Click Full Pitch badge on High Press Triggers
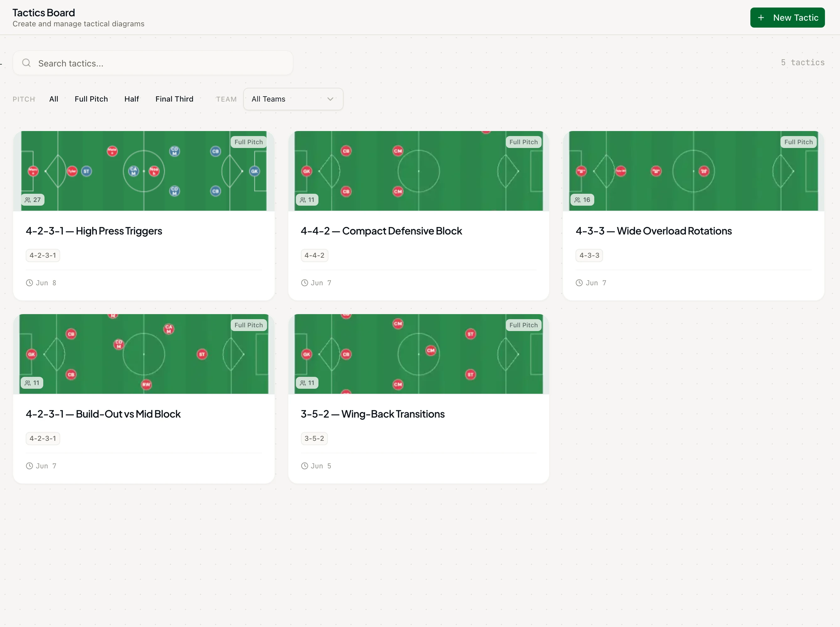Image resolution: width=840 pixels, height=627 pixels. coord(249,142)
